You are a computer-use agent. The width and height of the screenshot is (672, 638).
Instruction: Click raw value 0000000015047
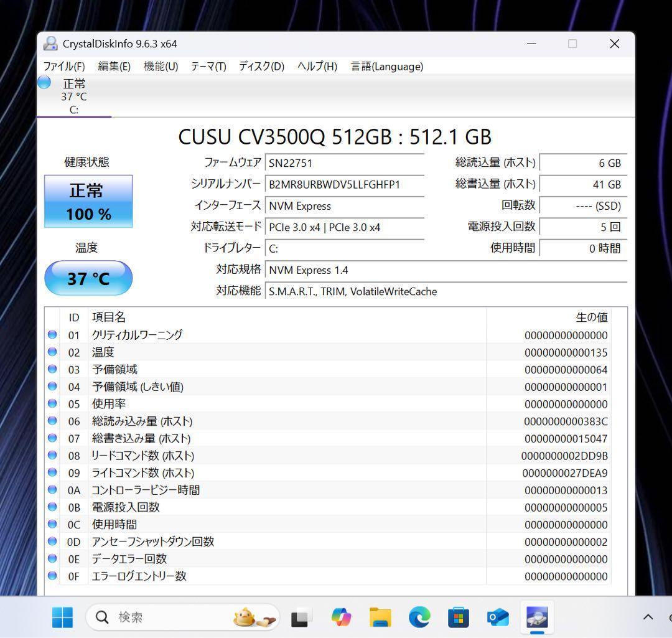[x=566, y=439]
